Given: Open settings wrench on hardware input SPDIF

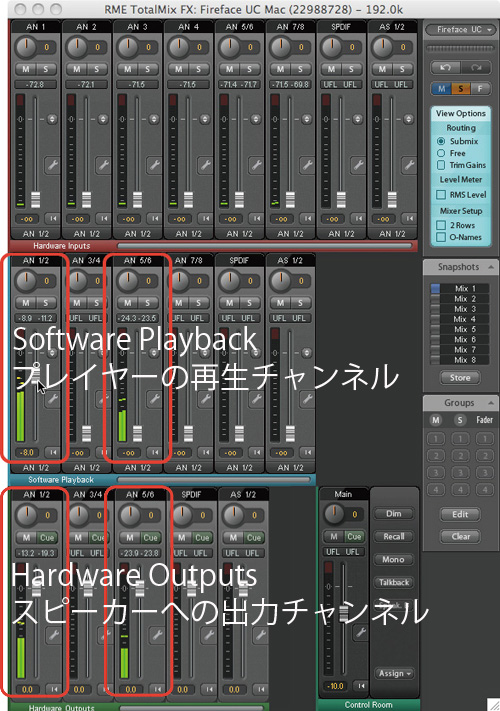Looking at the screenshot, I should [358, 165].
